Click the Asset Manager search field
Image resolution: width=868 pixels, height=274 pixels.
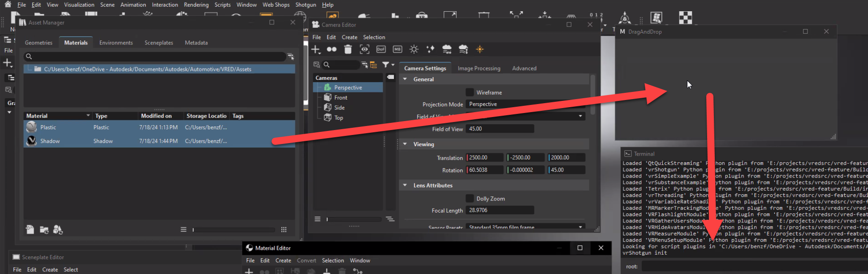click(x=155, y=57)
